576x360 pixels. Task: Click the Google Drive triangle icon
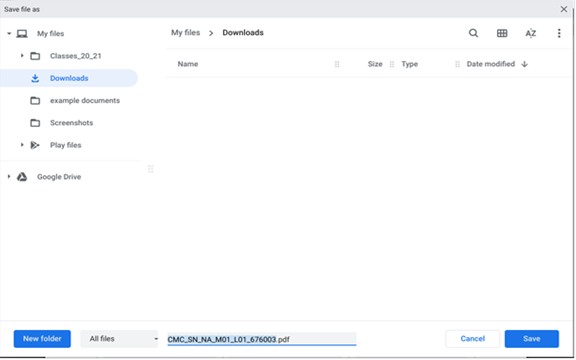coord(22,177)
